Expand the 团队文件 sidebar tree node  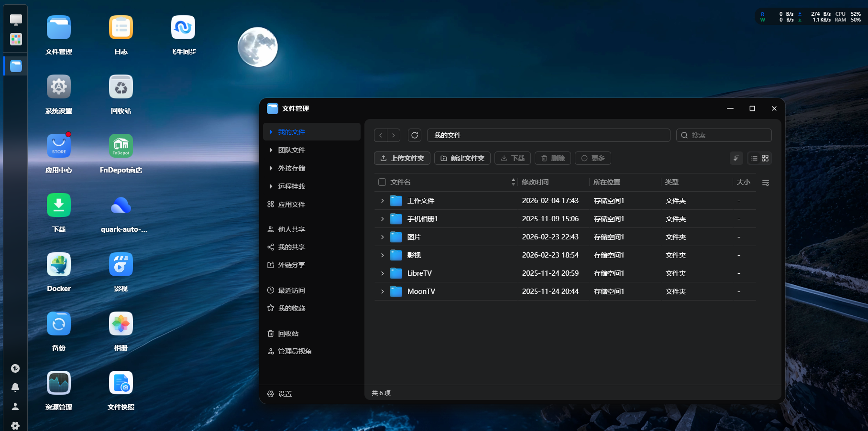coord(271,150)
